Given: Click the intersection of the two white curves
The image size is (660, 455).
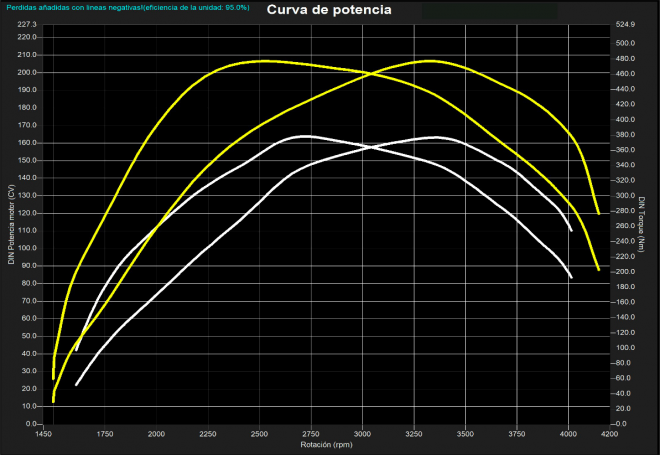Looking at the screenshot, I should coord(369,147).
